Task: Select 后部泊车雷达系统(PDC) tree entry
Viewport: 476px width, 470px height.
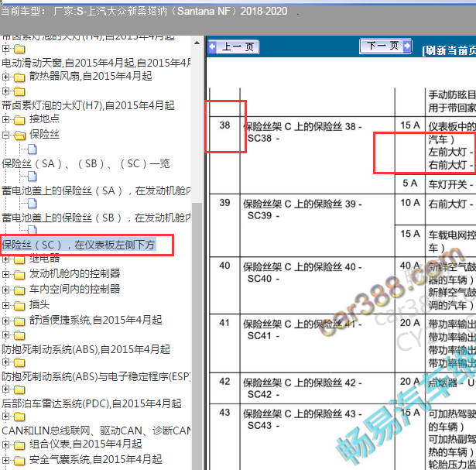Action: 91,404
